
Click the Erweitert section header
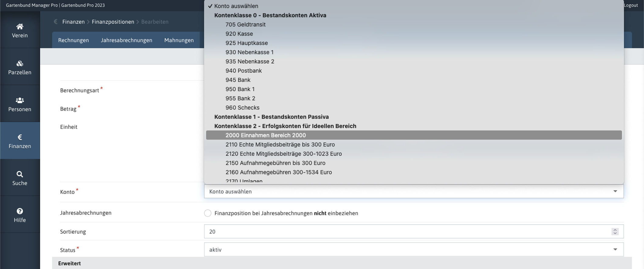click(342, 263)
